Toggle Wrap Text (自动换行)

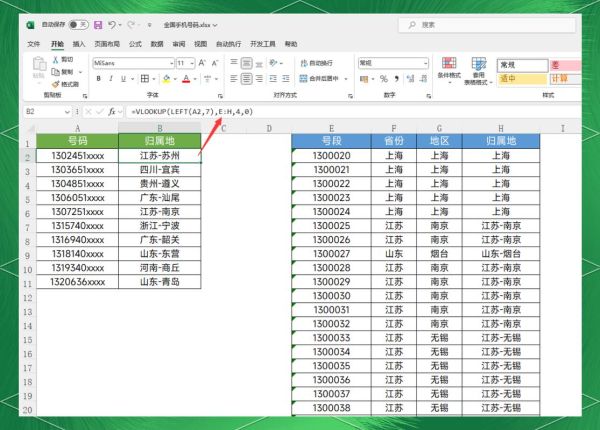point(315,62)
